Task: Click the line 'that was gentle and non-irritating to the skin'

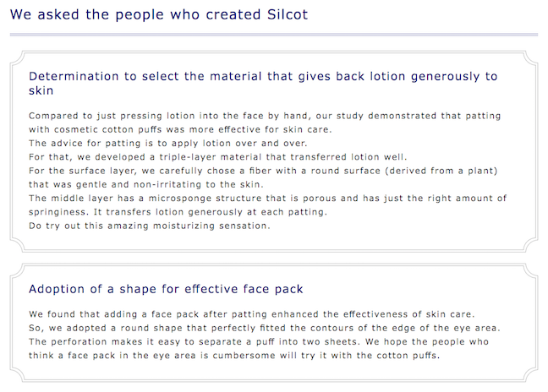Action: coord(146,184)
